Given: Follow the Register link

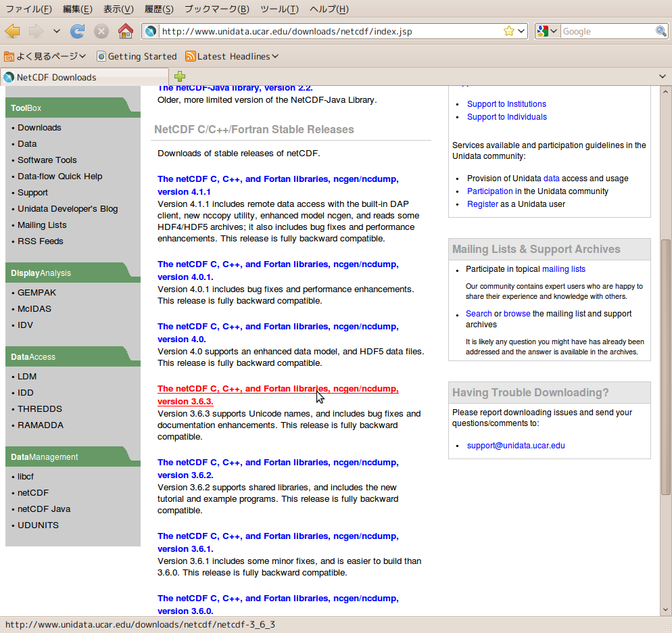Looking at the screenshot, I should click(483, 204).
